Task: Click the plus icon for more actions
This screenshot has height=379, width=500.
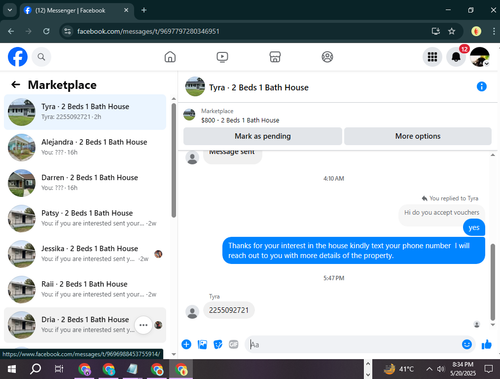Action: coord(186,344)
